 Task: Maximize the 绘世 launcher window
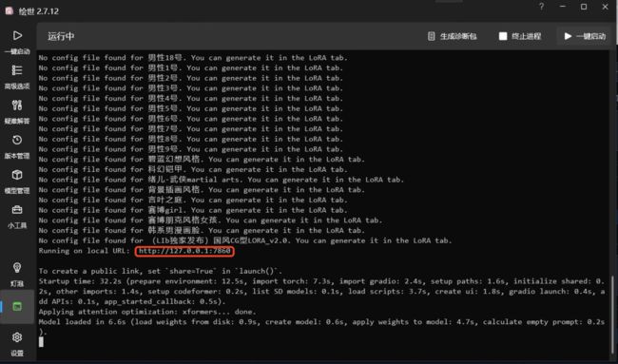(584, 7)
